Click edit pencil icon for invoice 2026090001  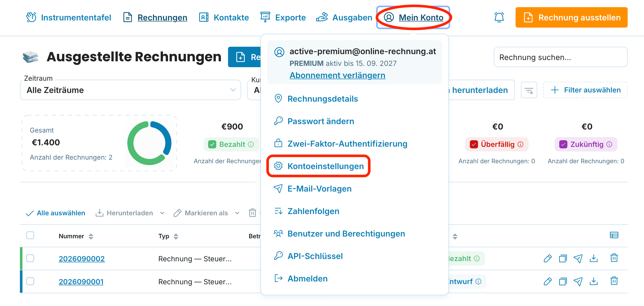click(548, 281)
